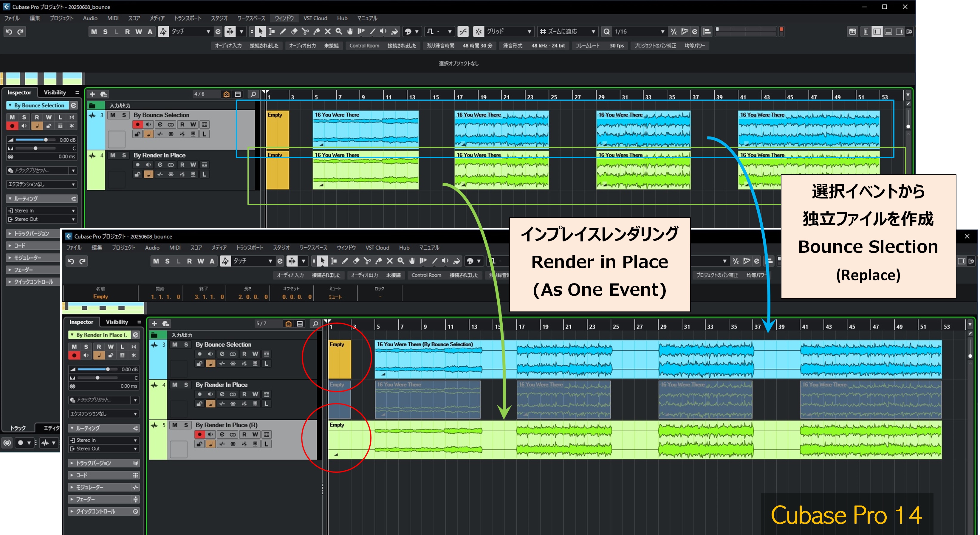Viewport: 980px width, 535px height.
Task: Open エクステンションなし dropdown in front inspector
Action: [x=104, y=414]
